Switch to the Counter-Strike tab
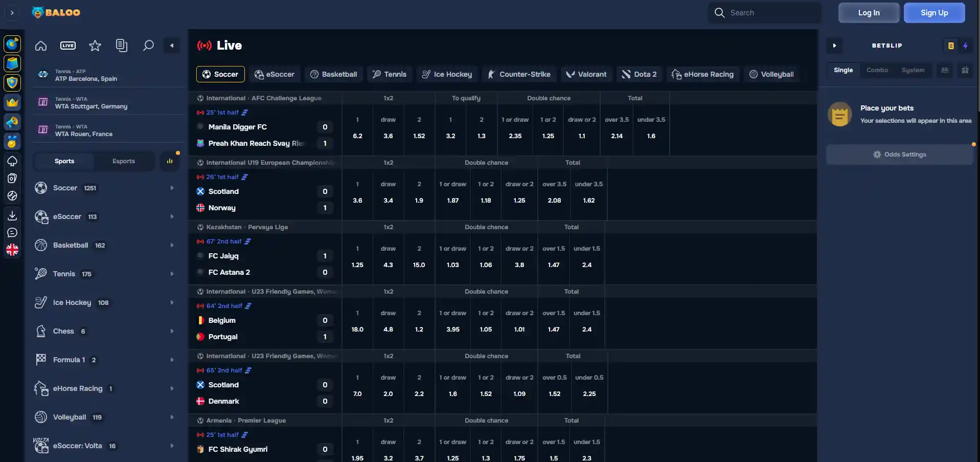Viewport: 980px width, 462px height. (x=519, y=74)
